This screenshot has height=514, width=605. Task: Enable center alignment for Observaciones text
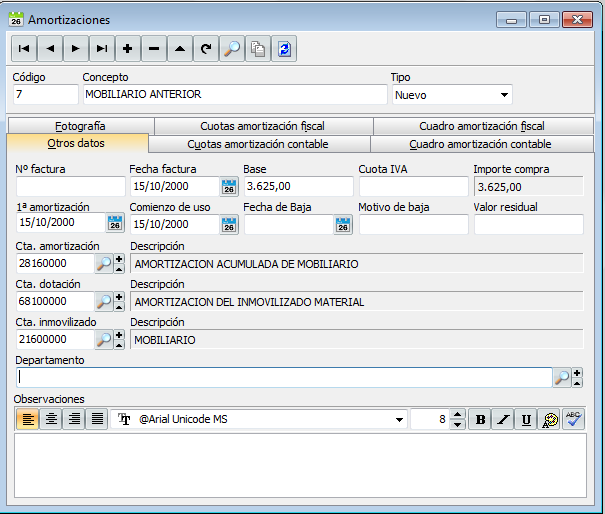(51, 419)
